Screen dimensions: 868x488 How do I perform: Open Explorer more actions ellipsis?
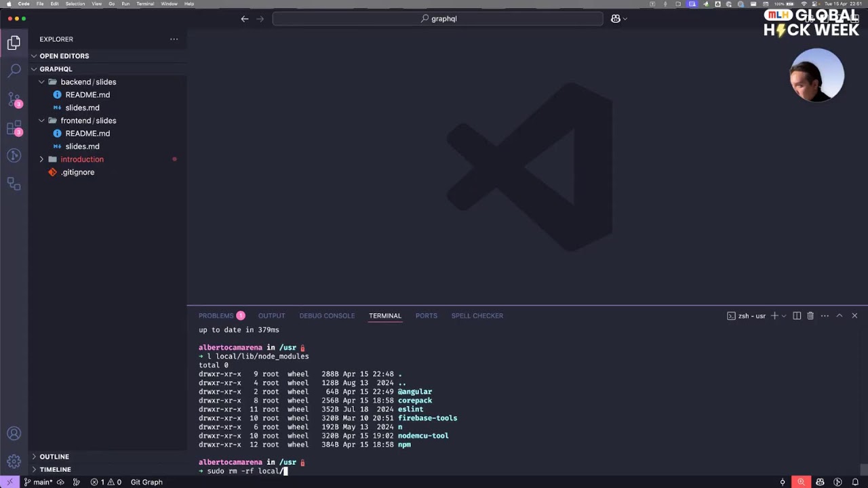click(x=174, y=39)
